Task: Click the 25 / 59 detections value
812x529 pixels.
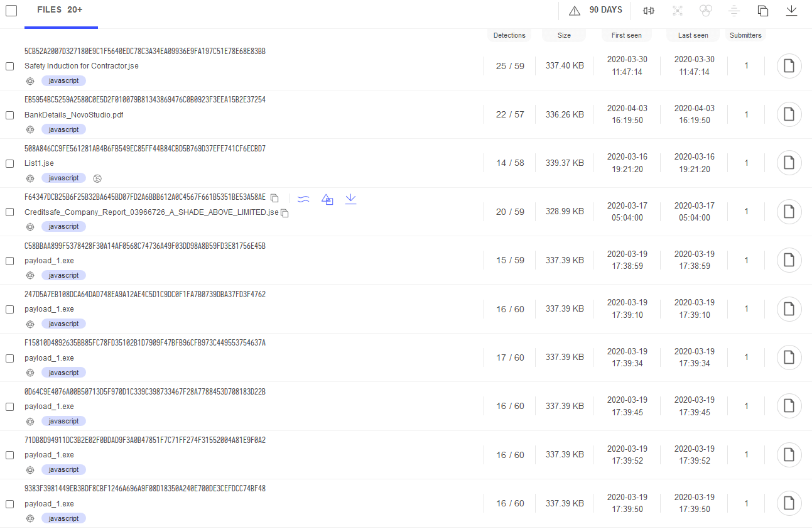Action: 510,66
